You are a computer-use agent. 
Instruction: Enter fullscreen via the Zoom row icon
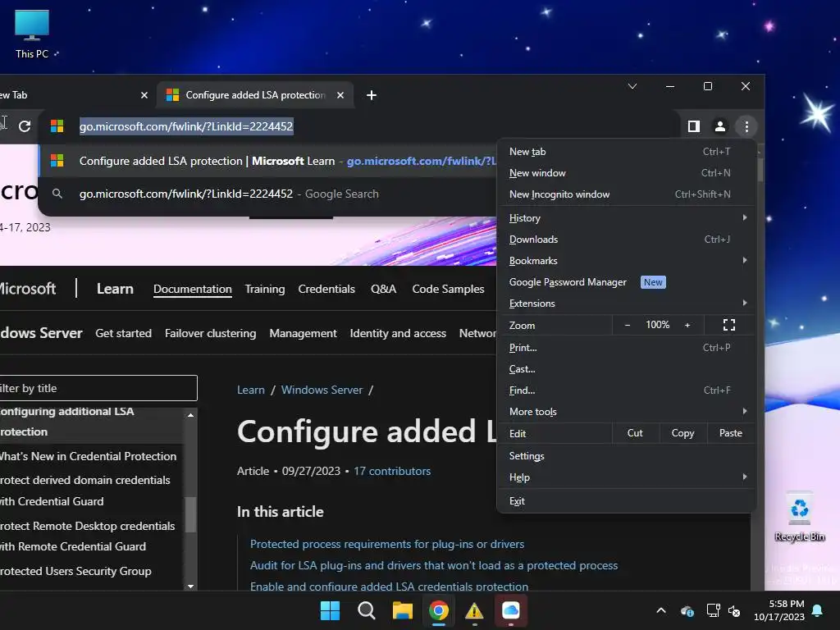pyautogui.click(x=728, y=325)
